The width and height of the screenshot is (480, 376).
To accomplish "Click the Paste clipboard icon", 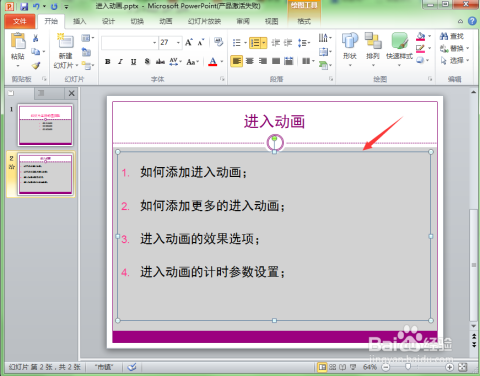I will [18, 41].
